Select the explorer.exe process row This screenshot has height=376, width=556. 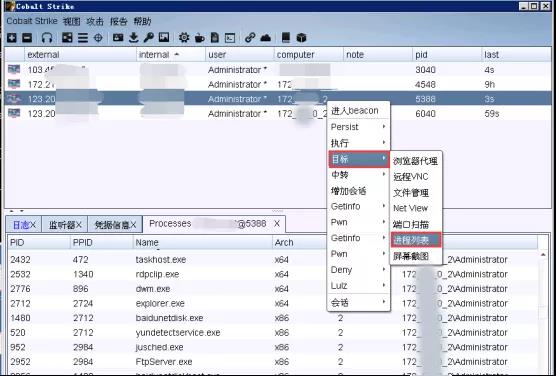tap(273, 304)
